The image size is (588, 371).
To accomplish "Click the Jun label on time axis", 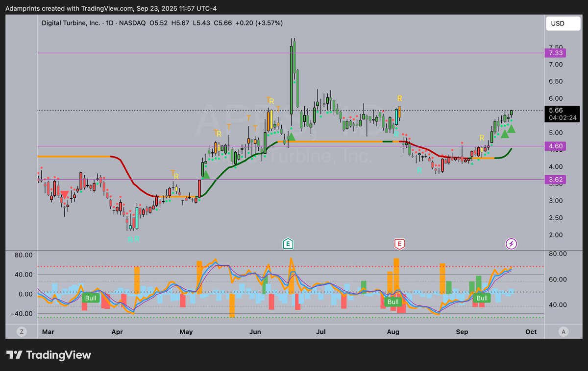I will point(255,331).
